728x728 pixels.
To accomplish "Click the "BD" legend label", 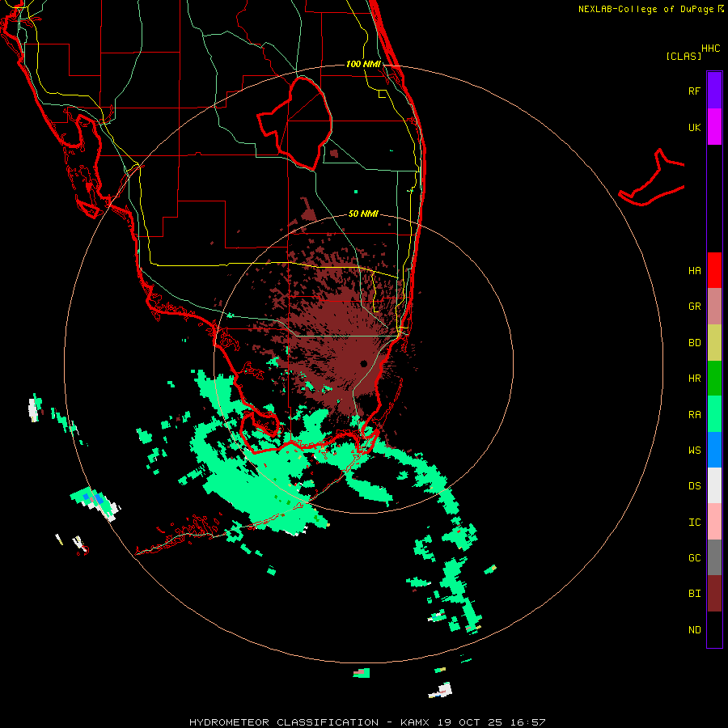I will [x=694, y=343].
